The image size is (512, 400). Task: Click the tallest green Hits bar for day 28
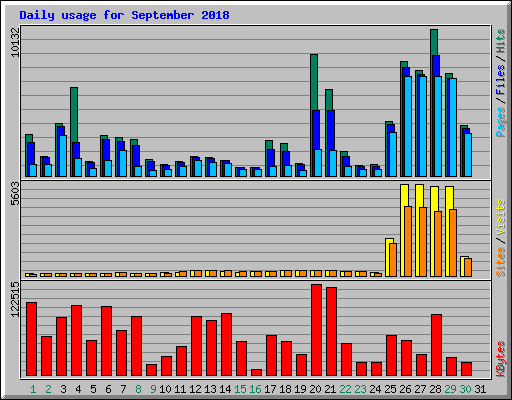(x=434, y=42)
